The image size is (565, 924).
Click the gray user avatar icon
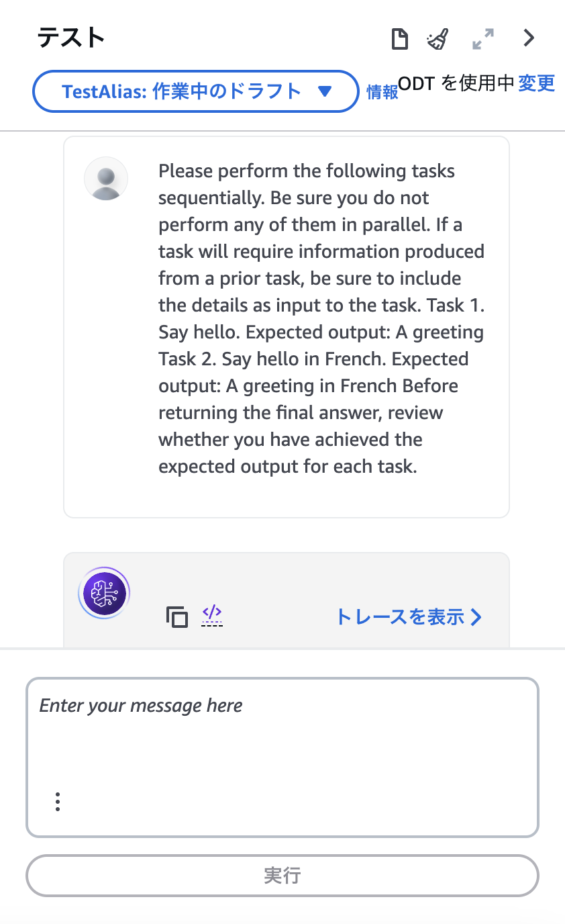[106, 179]
